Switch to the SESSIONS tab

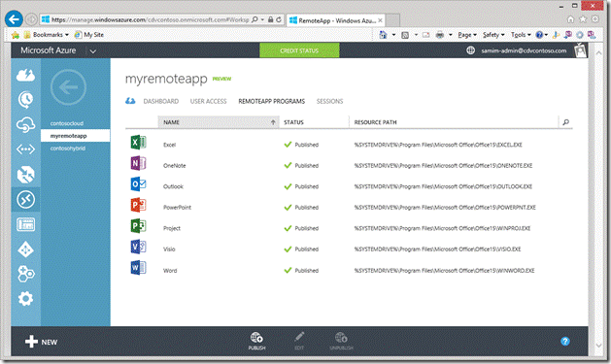329,101
